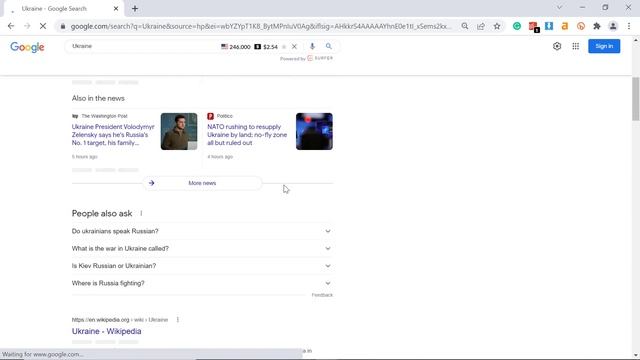
Task: Expand "What is the war in Ukraine called?"
Action: [202, 249]
